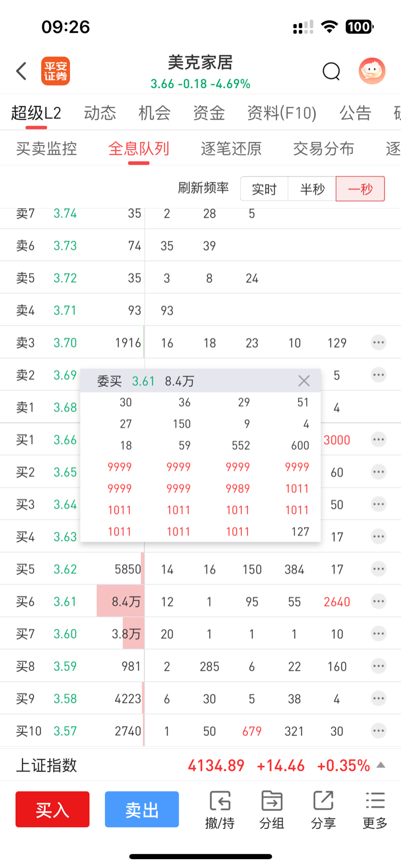
Task: Tap the 买7 3.60 price row
Action: [65, 634]
